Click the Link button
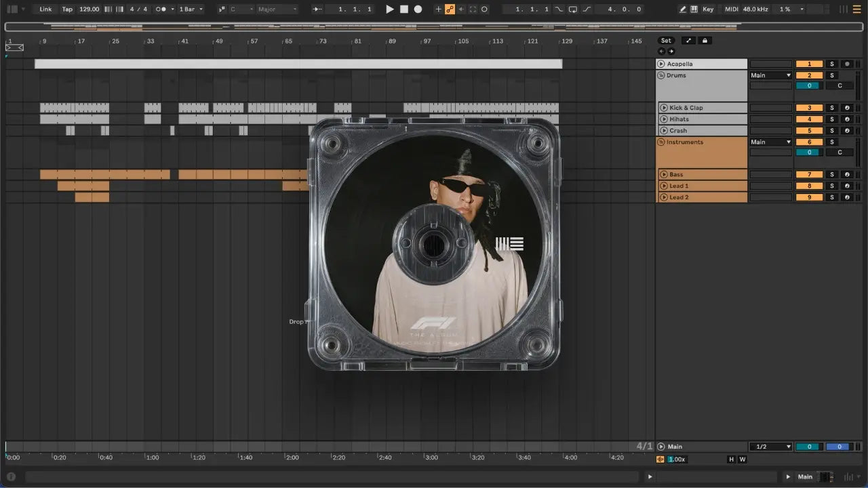Viewport: 868px width, 488px height. point(45,9)
